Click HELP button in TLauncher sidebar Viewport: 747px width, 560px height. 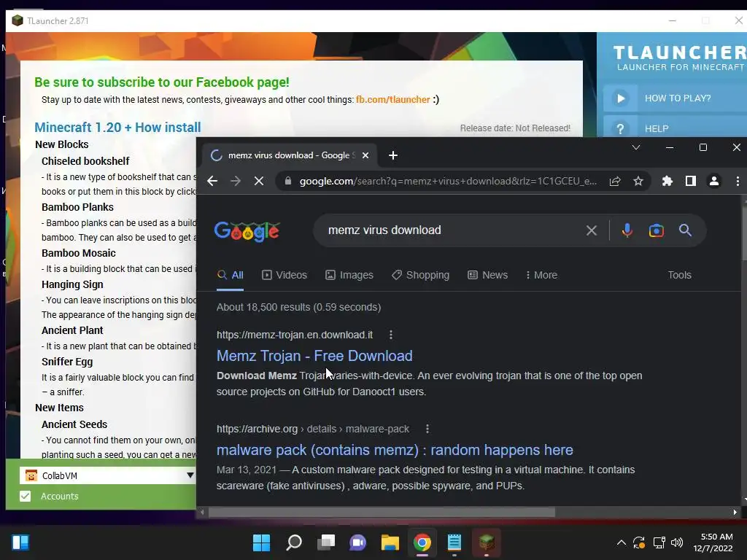click(675, 128)
